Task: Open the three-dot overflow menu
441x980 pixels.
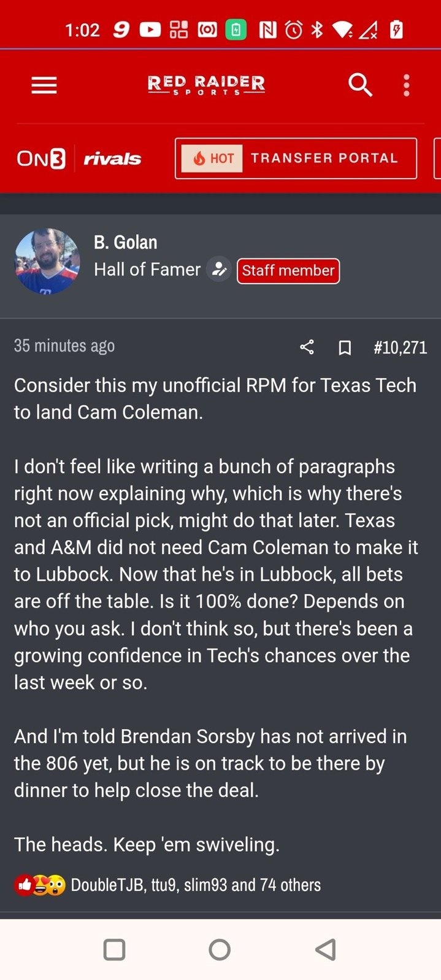Action: [x=406, y=85]
